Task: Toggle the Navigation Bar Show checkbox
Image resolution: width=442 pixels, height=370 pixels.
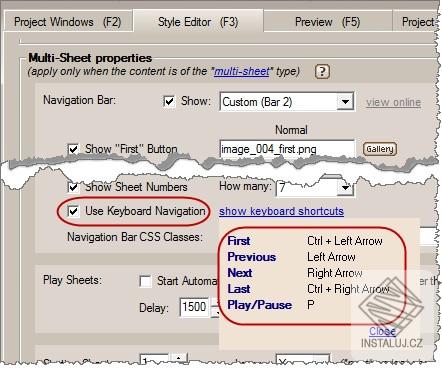Action: pos(169,101)
